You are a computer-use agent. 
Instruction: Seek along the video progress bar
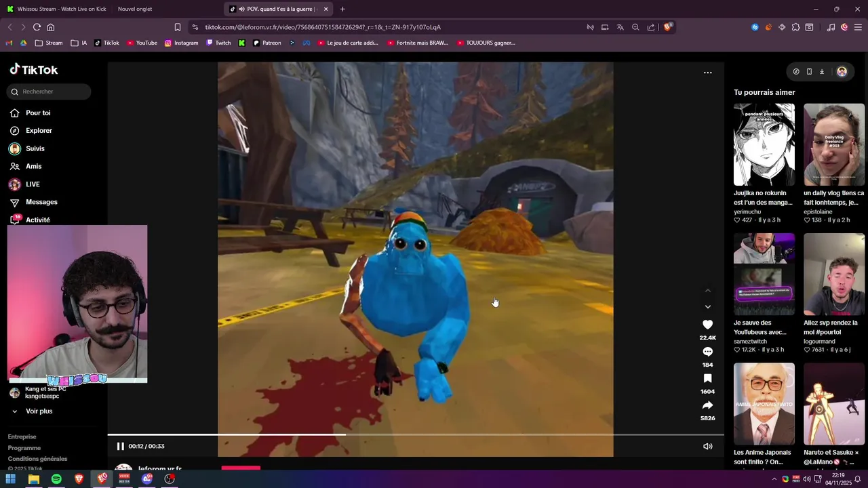coord(415,434)
